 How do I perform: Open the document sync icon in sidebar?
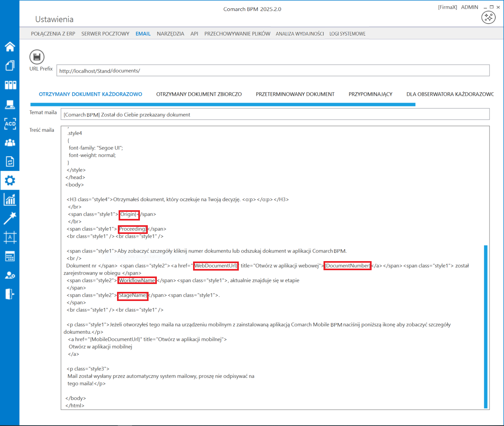coord(10,161)
